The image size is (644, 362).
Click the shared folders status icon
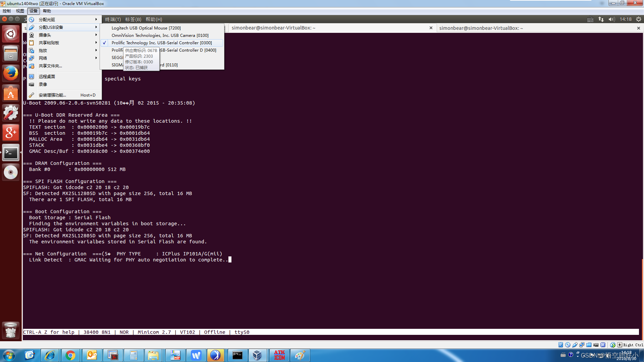tap(589, 345)
